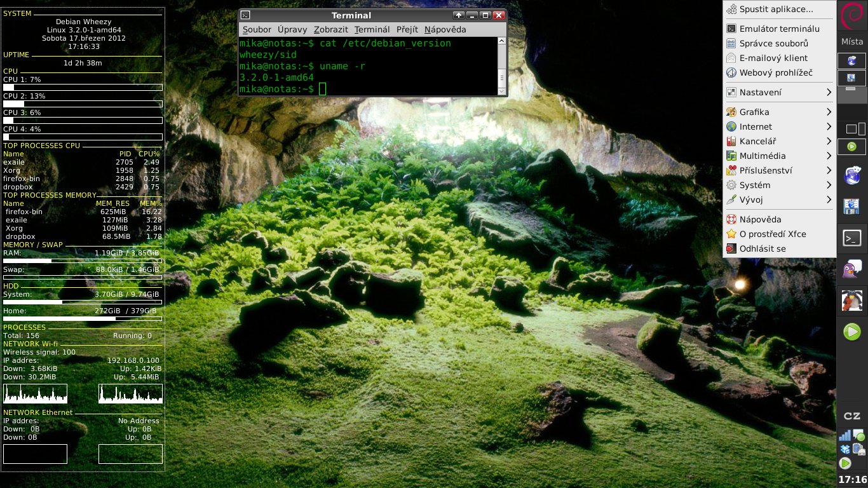Image resolution: width=868 pixels, height=488 pixels.
Task: Launch the large floppy-disk launcher in panel
Action: (852, 207)
